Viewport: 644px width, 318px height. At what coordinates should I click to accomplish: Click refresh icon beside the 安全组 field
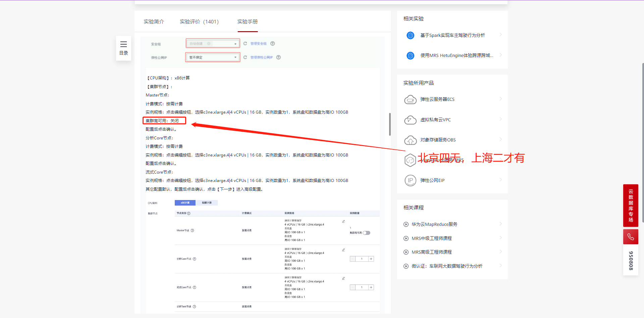pyautogui.click(x=245, y=43)
